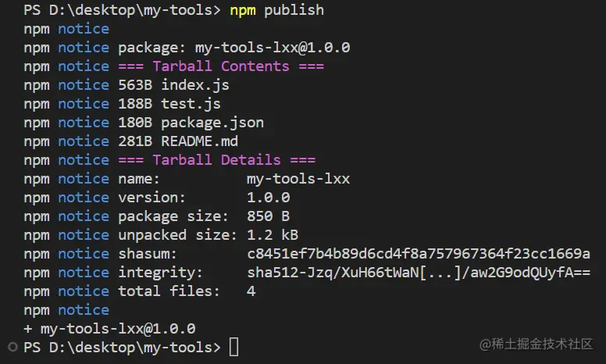Screen dimensions: 606x364
Task: Click the "+ my-tools-lxx@1.0.0" success line
Action: (x=110, y=329)
